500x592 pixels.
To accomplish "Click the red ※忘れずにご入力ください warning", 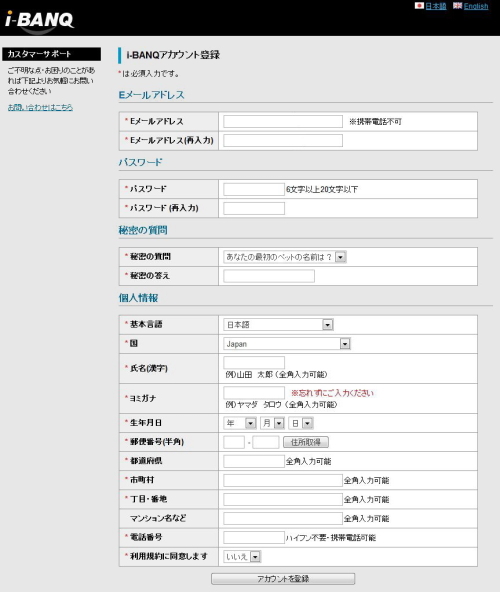I will pyautogui.click(x=332, y=393).
